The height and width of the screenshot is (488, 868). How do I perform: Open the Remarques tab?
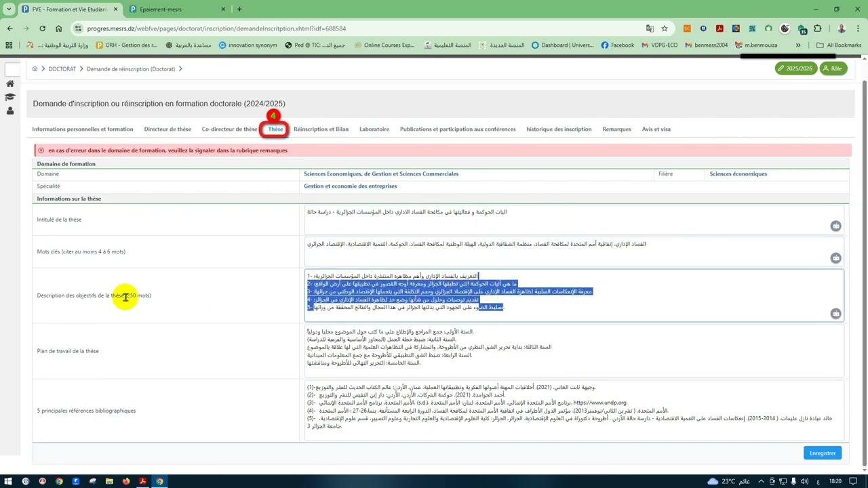pyautogui.click(x=616, y=129)
